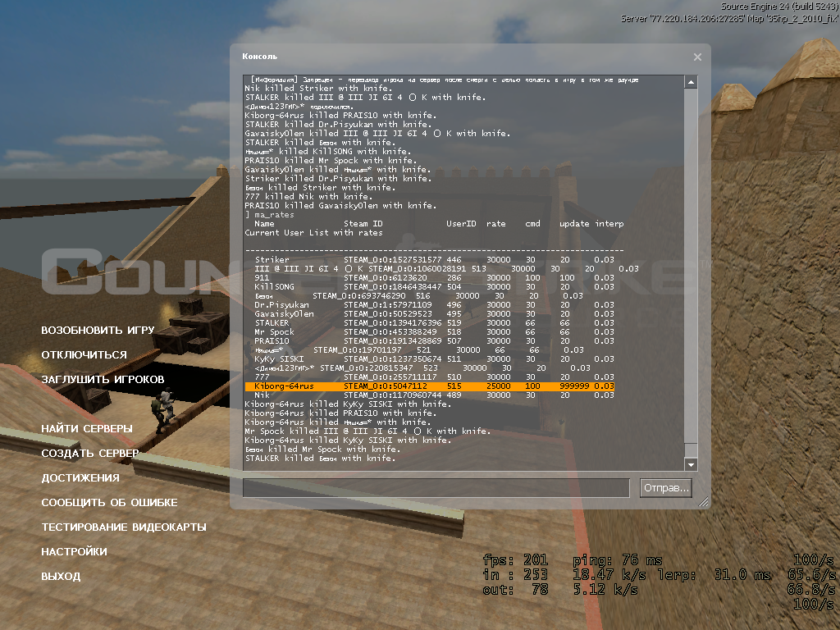This screenshot has height=630, width=840.
Task: Click Steam ID STEAM_0:1:57971109 for Dr.Pisyukan
Action: (388, 305)
